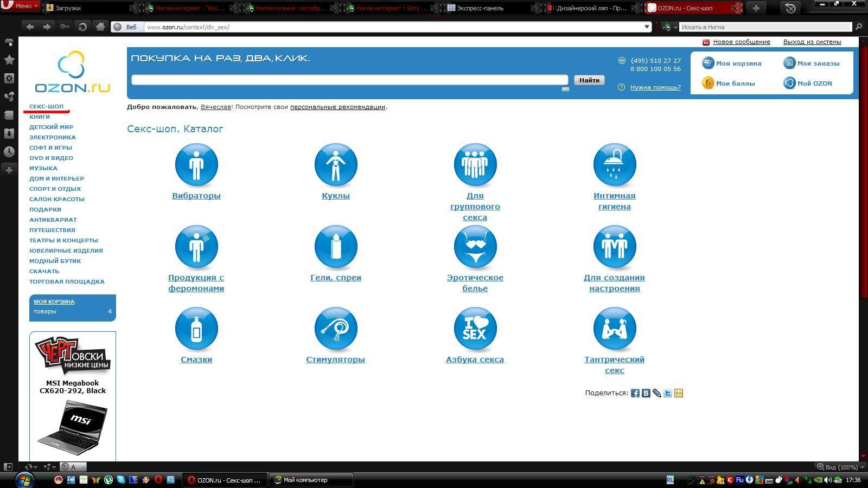Click the MSI Megabook laptop ad image
This screenshot has width=868, height=488.
point(72,427)
